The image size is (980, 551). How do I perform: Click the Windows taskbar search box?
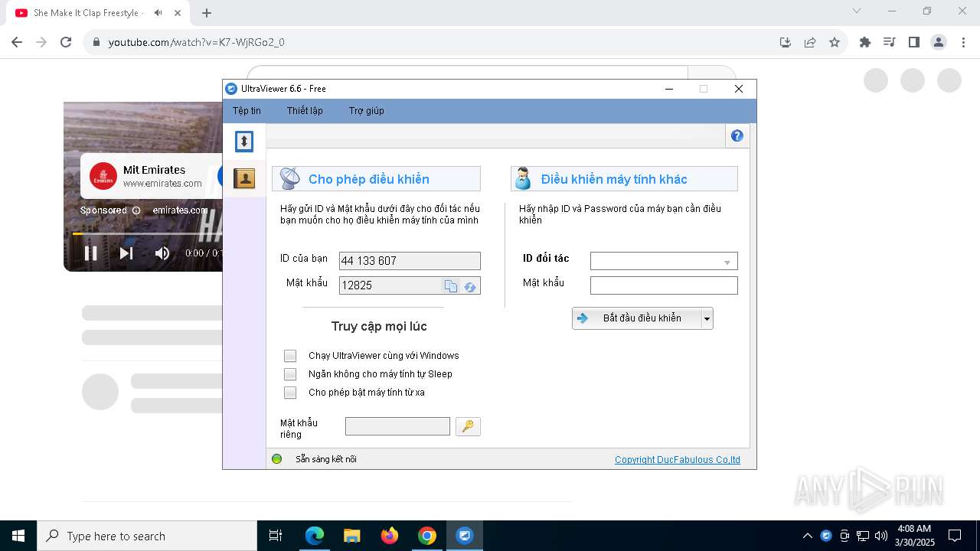tap(147, 536)
